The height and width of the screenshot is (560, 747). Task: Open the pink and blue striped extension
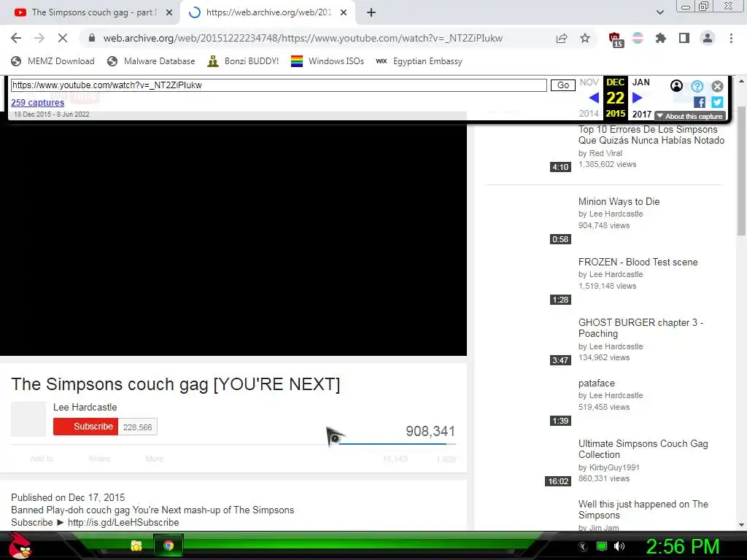[x=638, y=38]
